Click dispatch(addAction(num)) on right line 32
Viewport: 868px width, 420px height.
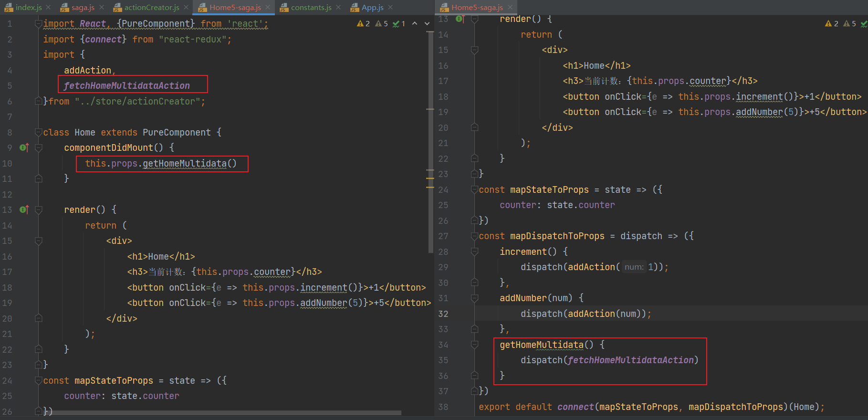583,314
